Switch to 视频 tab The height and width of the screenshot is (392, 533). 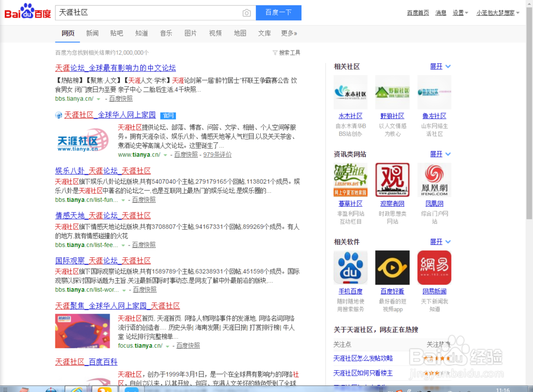215,34
